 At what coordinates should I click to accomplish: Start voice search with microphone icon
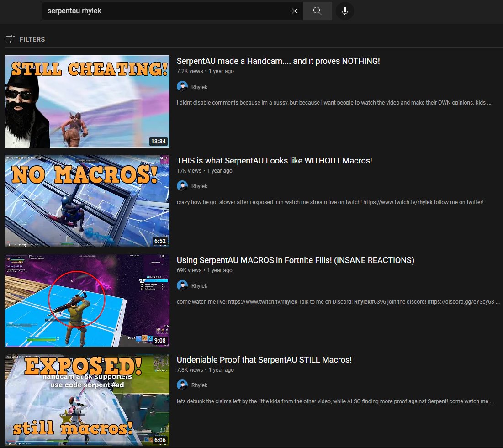tap(344, 11)
